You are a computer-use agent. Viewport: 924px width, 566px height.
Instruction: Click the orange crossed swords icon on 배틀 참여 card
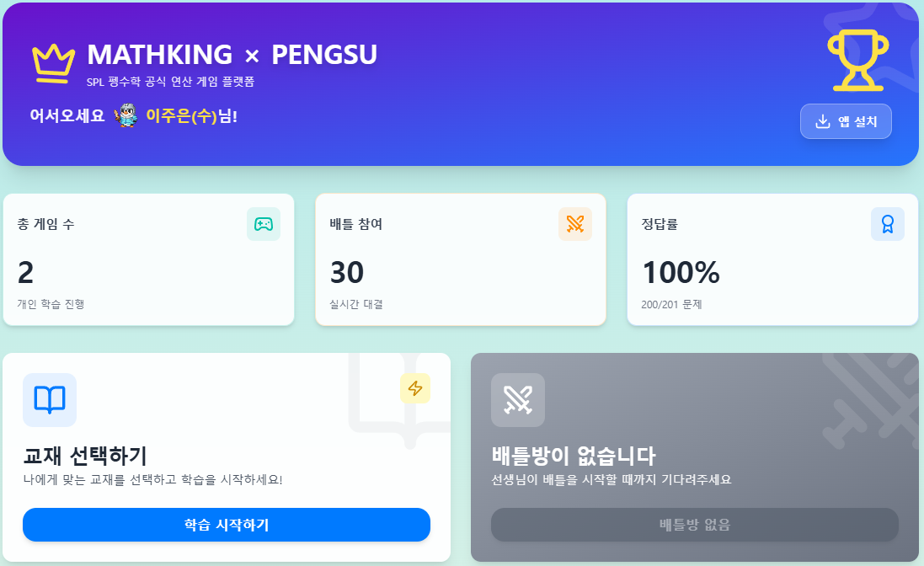pos(577,224)
